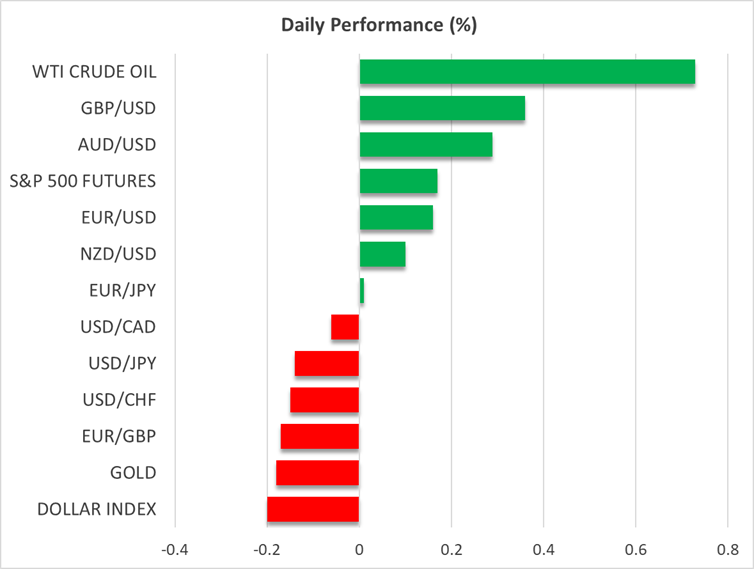Screen dimensions: 754x569
Task: Click the red USD/JPY bar
Action: click(x=327, y=363)
